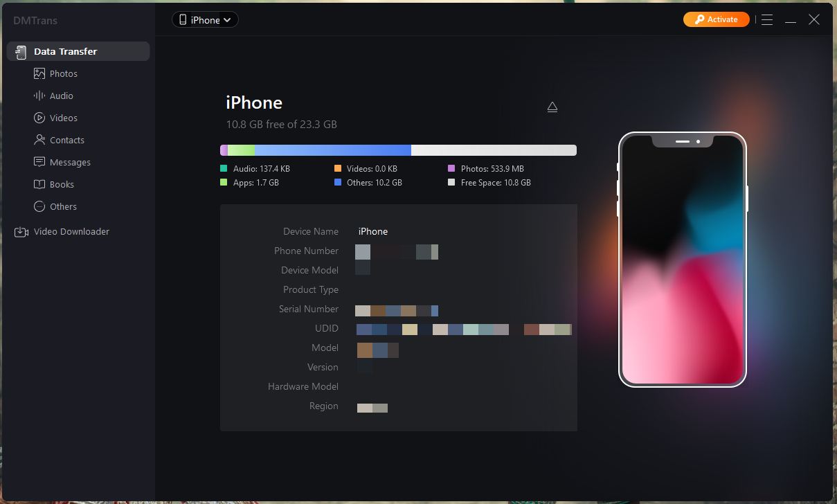
Task: Open the Data Transfer section
Action: [x=78, y=51]
